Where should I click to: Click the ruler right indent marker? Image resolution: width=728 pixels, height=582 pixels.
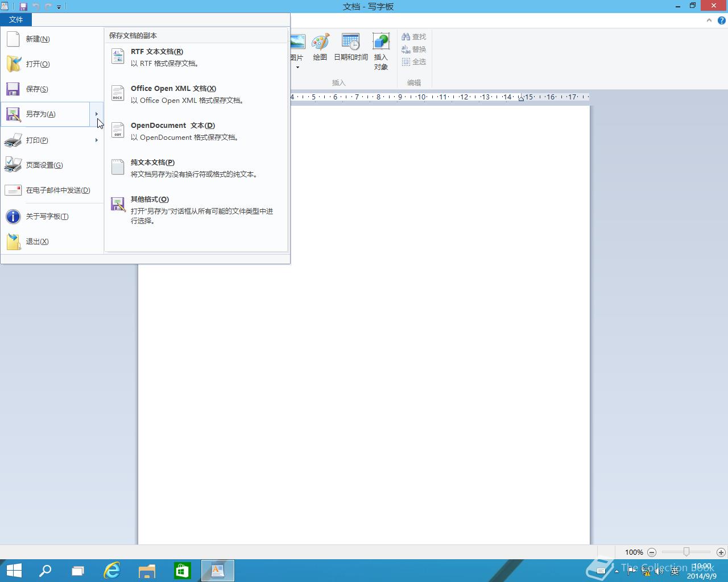click(521, 99)
